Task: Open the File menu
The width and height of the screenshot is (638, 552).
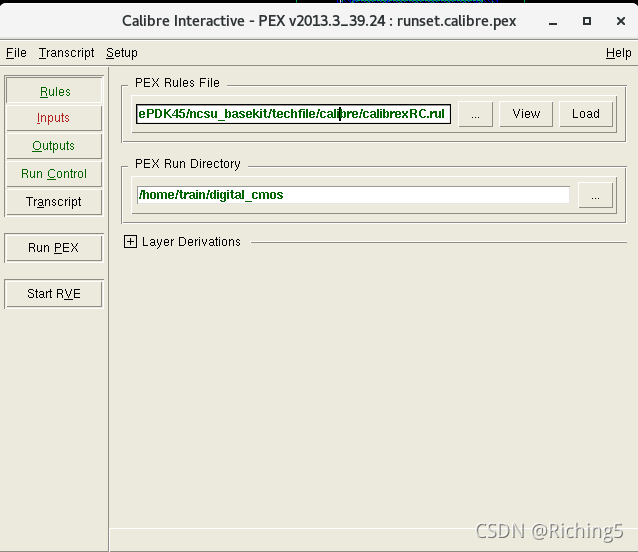Action: point(16,53)
